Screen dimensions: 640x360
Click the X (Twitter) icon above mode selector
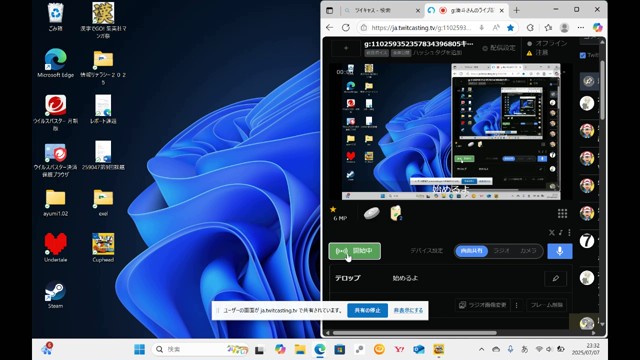551,232
